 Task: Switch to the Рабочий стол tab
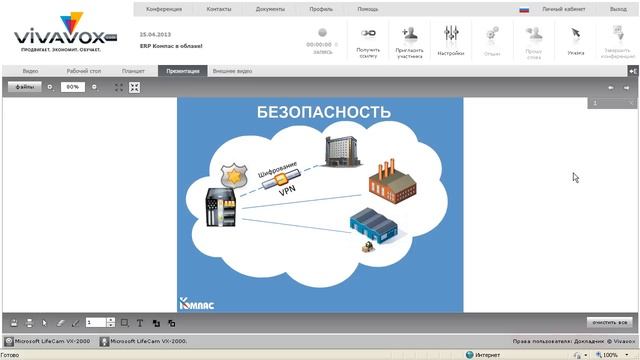coord(84,71)
